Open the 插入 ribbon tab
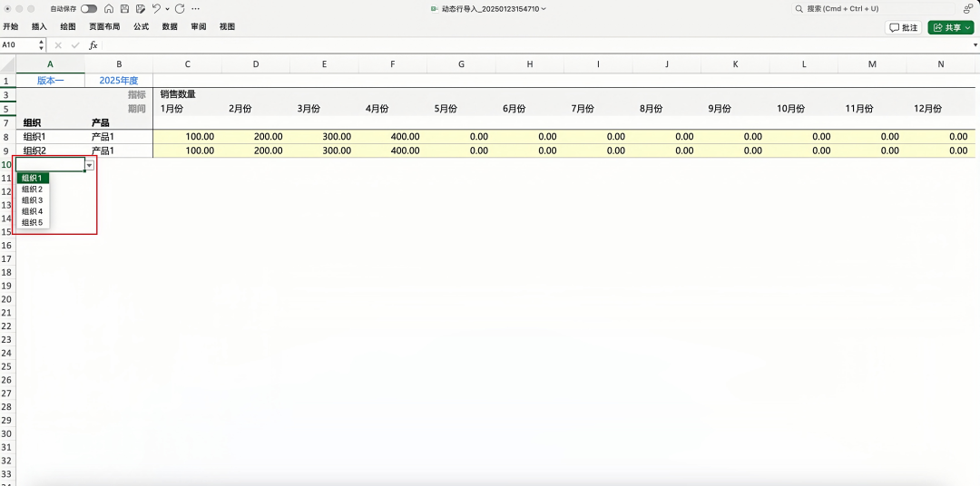Image resolution: width=980 pixels, height=486 pixels. [x=39, y=27]
